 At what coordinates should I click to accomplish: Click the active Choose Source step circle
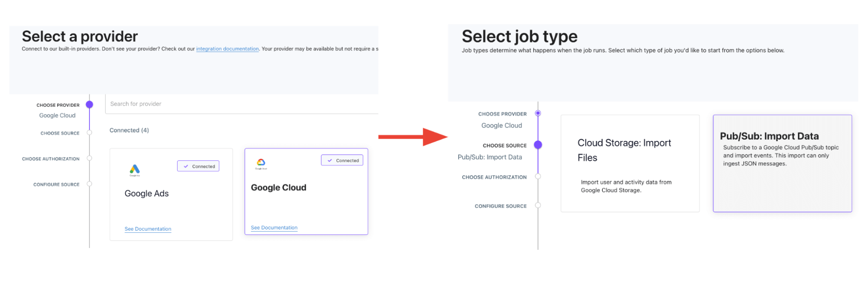[x=538, y=145]
